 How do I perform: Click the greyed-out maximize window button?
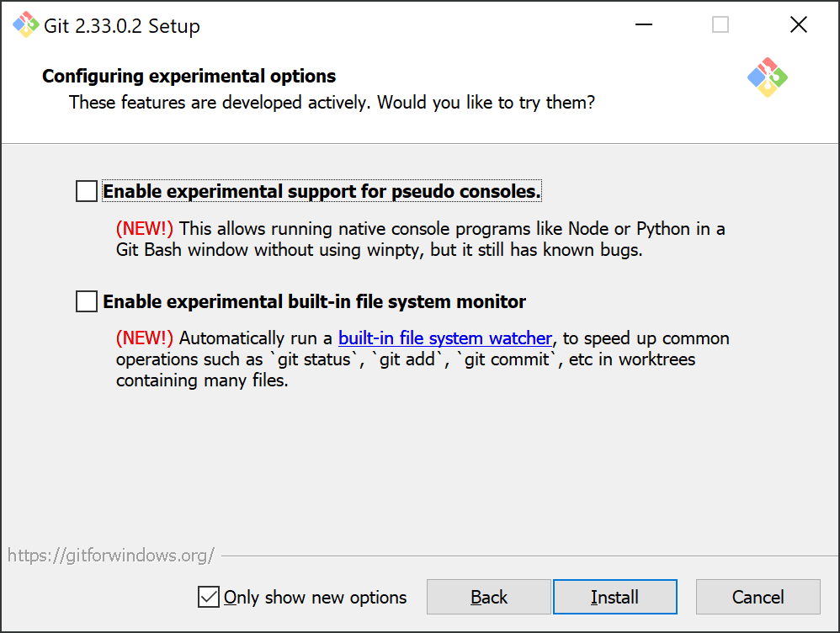pyautogui.click(x=720, y=24)
